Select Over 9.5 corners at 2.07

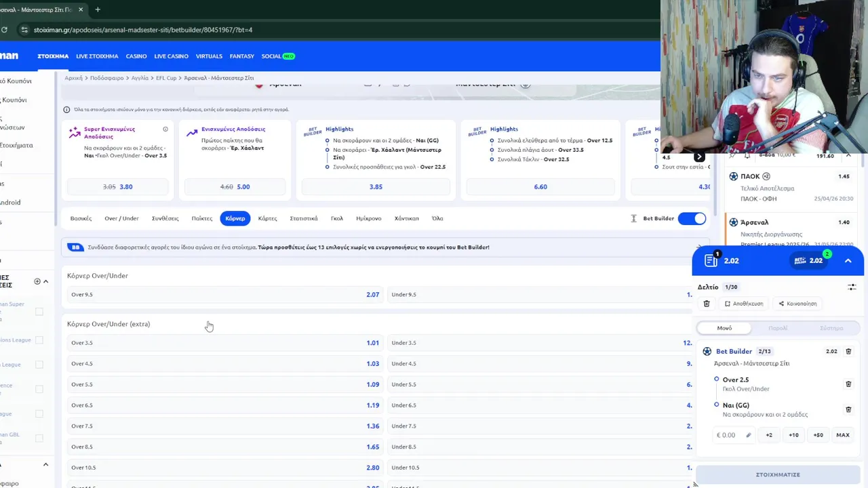coord(225,294)
